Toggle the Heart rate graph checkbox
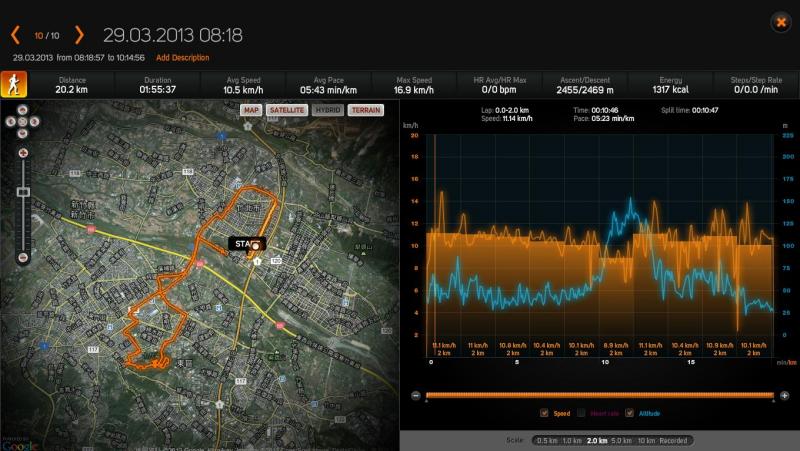Screen dimensions: 800x451 tap(581, 413)
